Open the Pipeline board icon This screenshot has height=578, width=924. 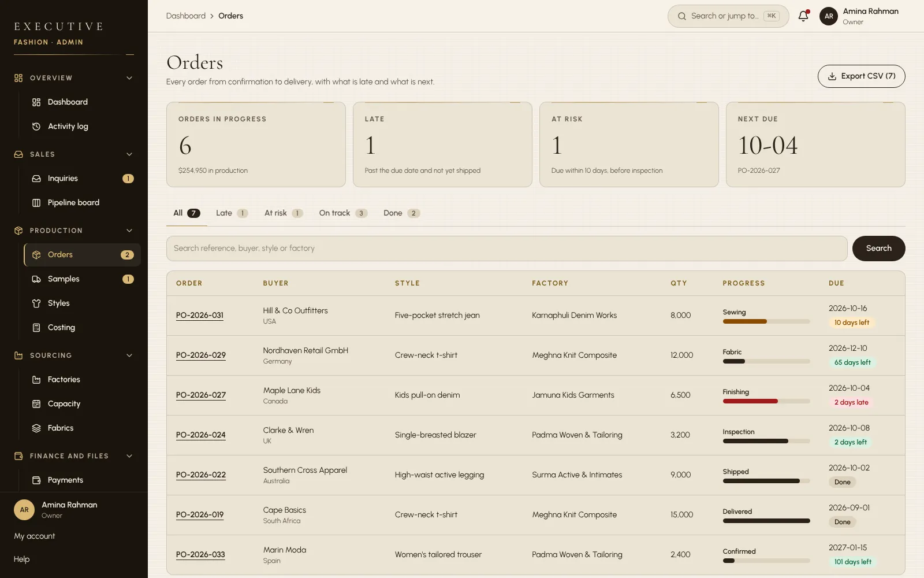click(36, 203)
